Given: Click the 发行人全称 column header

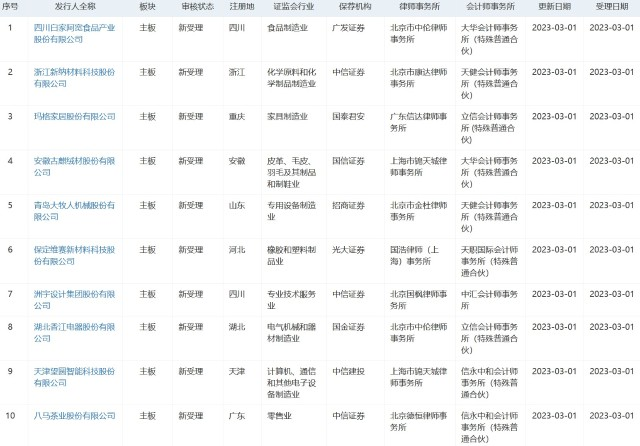Looking at the screenshot, I should pyautogui.click(x=75, y=7).
